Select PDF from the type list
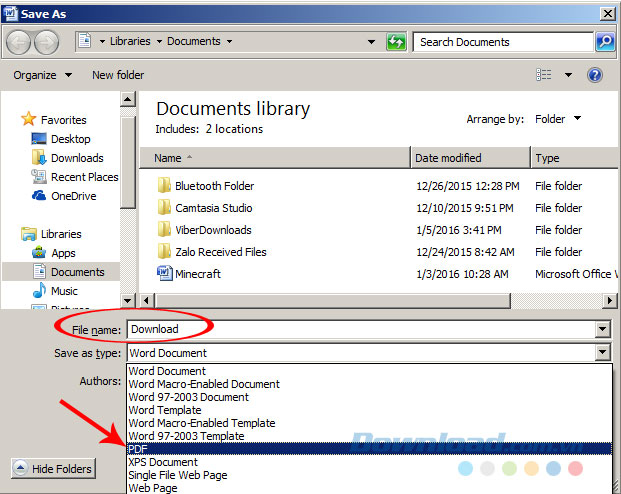 coord(369,449)
